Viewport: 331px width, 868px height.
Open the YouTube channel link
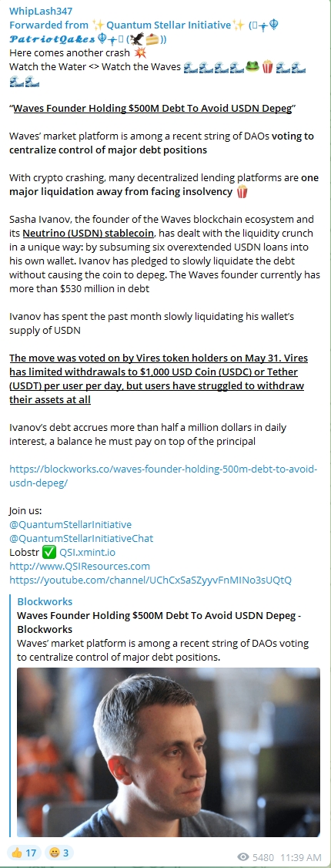click(x=150, y=580)
